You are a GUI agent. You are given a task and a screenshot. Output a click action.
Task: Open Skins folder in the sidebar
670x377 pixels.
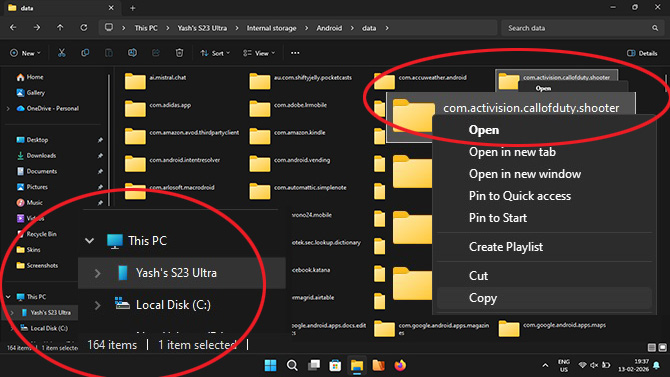pos(28,250)
